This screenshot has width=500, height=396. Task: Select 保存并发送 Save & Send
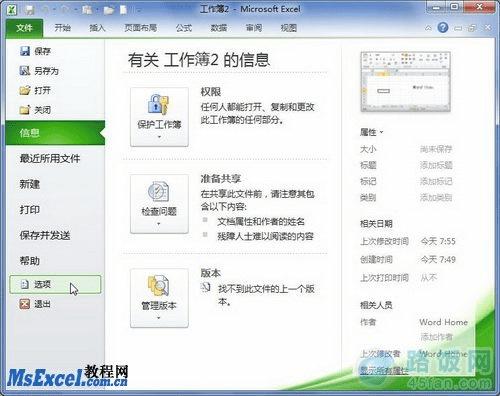tap(45, 235)
